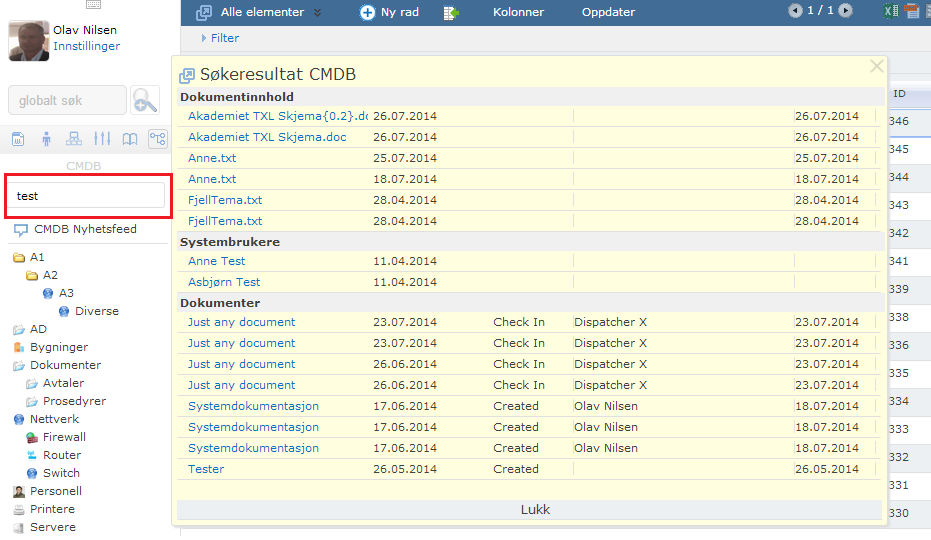The width and height of the screenshot is (931, 540).
Task: Click the global search magnifier icon
Action: tap(146, 100)
